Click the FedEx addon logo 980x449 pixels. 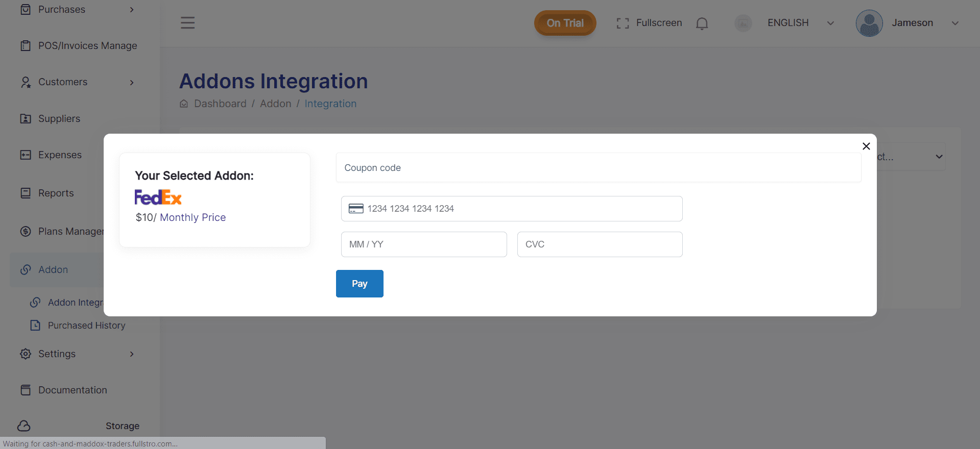[158, 197]
